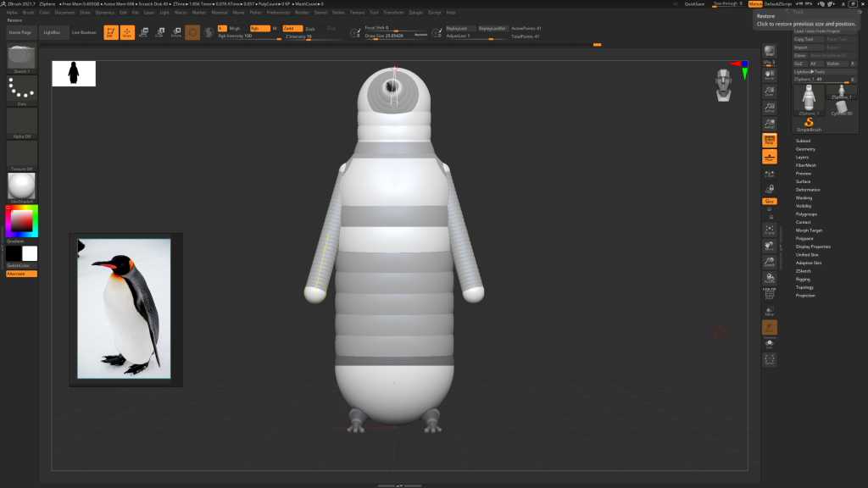Click the SimpleBrush tool icon
868x488 pixels.
tap(809, 124)
